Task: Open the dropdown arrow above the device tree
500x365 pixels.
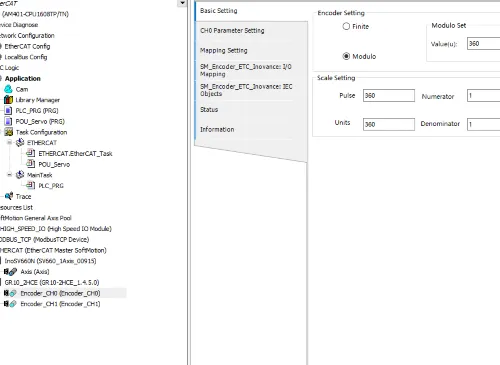Action: [182, 3]
